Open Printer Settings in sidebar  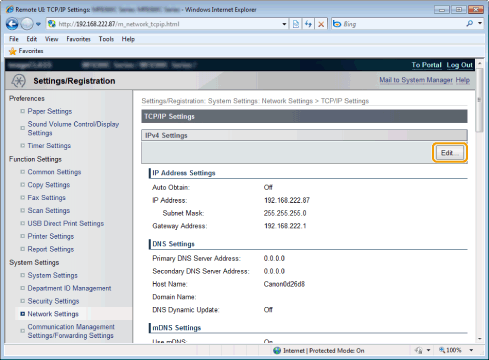tap(51, 236)
